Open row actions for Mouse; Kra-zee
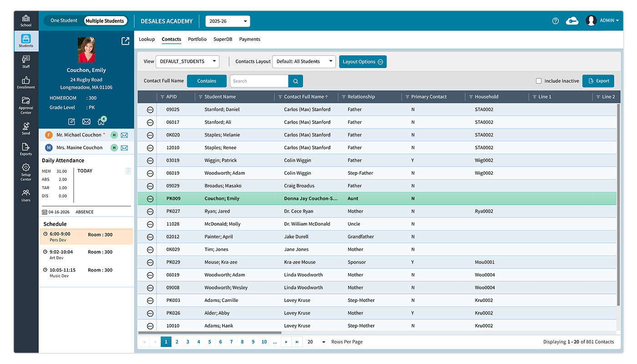Image resolution: width=637 pixels, height=364 pixels. pos(150,263)
